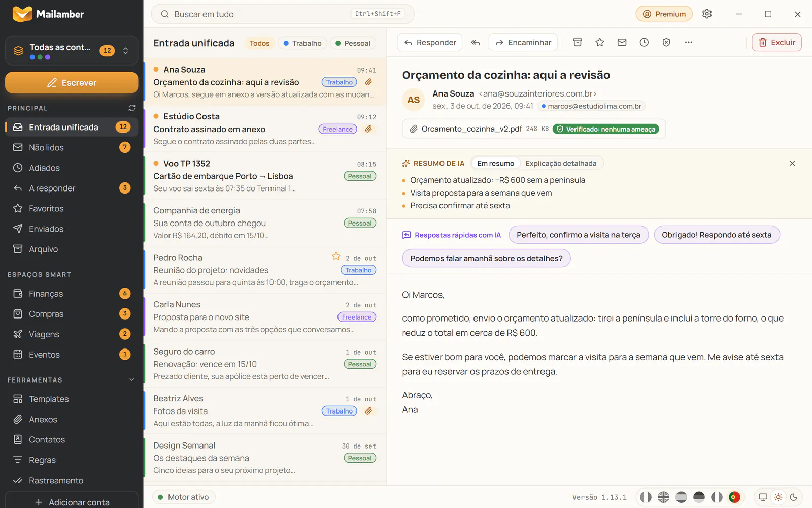Use quick reply "Podemos falar amanhã sobre os detalhes?"
The height and width of the screenshot is (508, 812).
tap(486, 258)
